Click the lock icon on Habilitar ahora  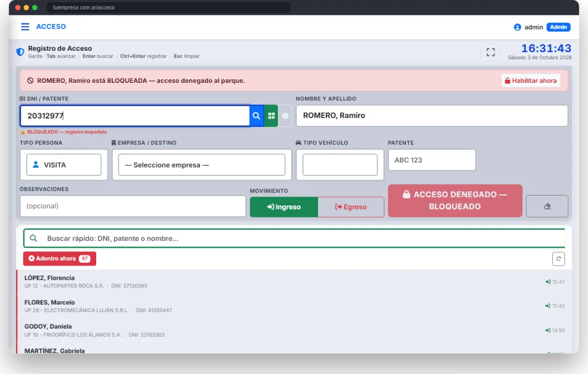point(507,81)
